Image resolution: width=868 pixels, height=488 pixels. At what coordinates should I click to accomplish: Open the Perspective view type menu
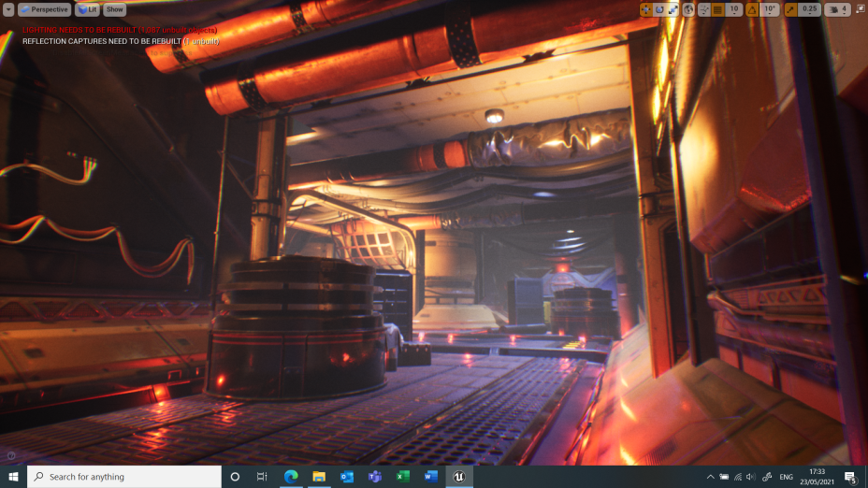click(44, 9)
